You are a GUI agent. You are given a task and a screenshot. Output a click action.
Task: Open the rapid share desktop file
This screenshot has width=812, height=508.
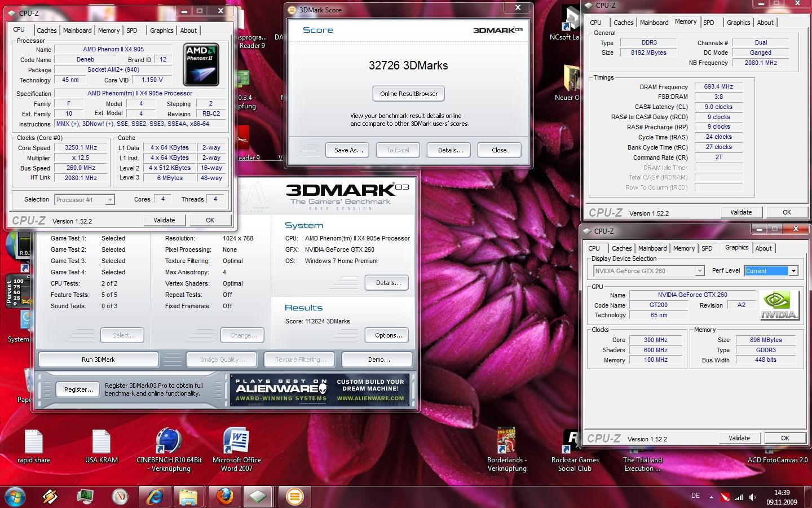click(34, 446)
